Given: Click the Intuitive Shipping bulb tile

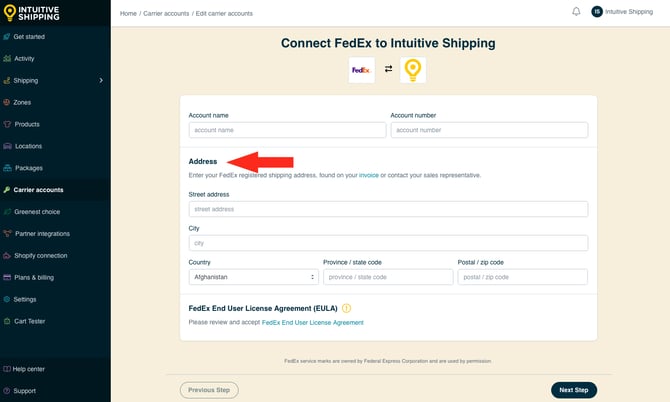Looking at the screenshot, I should pos(413,70).
